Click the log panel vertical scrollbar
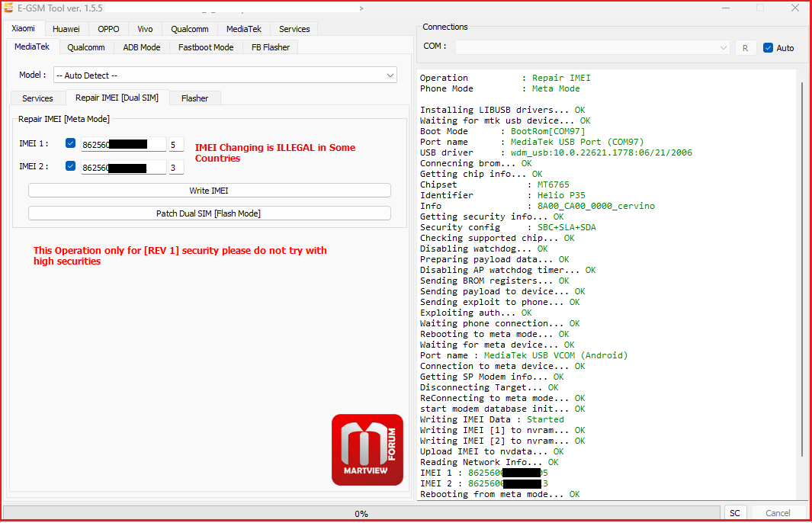 802,269
